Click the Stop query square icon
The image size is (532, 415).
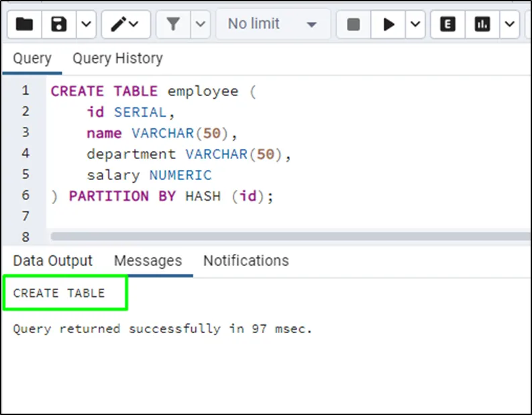tap(354, 25)
